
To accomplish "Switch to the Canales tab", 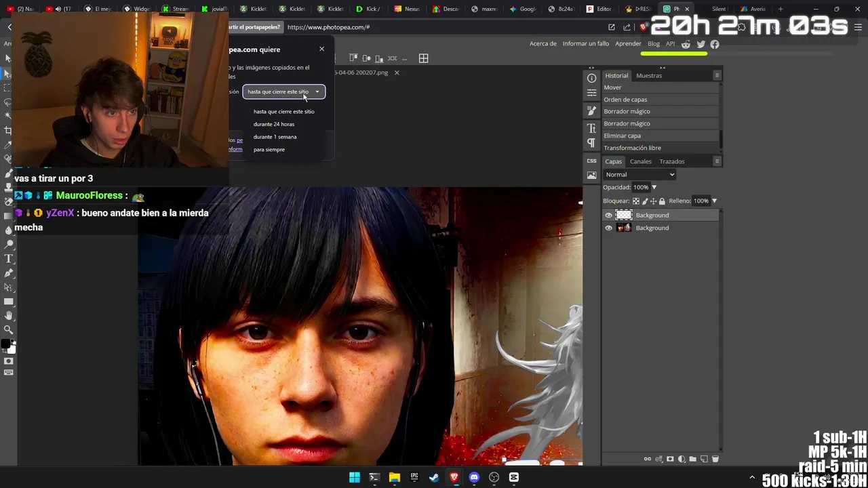I will (x=640, y=161).
